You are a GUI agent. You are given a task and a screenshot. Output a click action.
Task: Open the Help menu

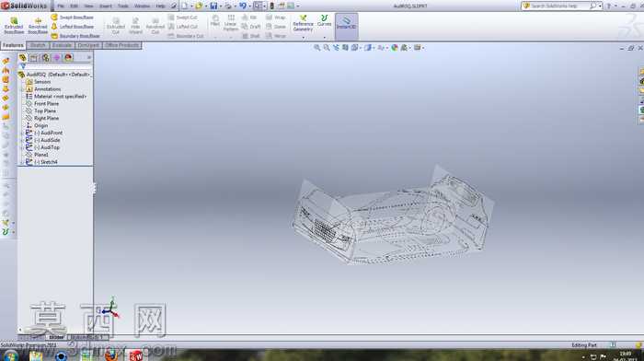160,6
